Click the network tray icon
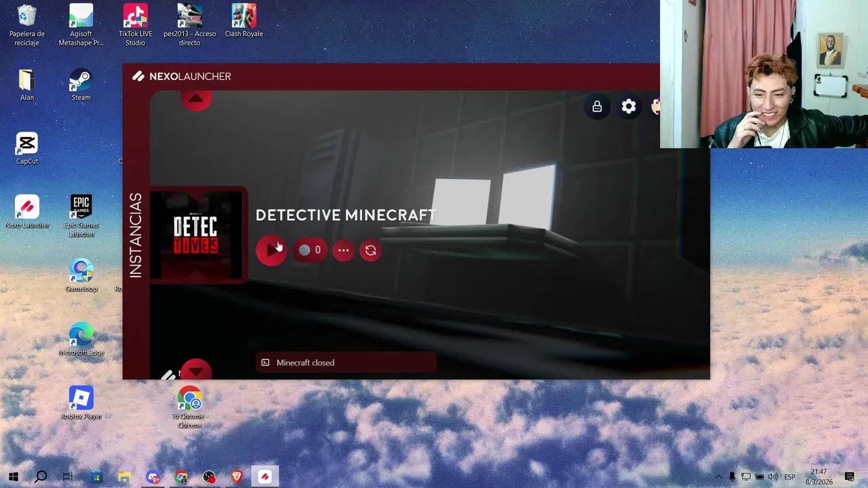868x488 pixels. click(x=745, y=476)
